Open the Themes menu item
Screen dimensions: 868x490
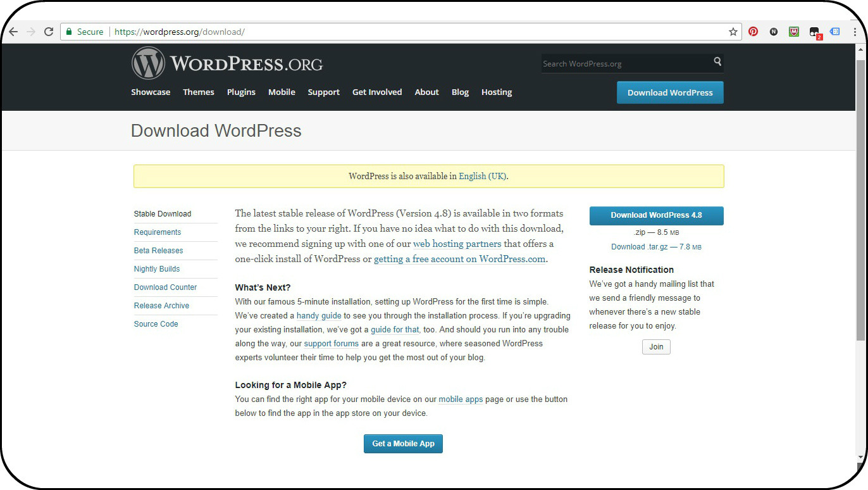point(199,92)
